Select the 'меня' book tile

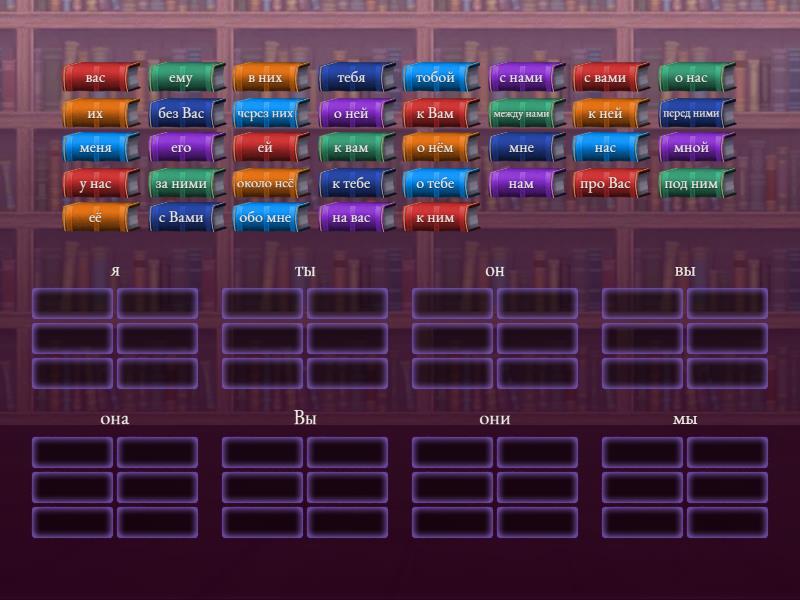97,148
